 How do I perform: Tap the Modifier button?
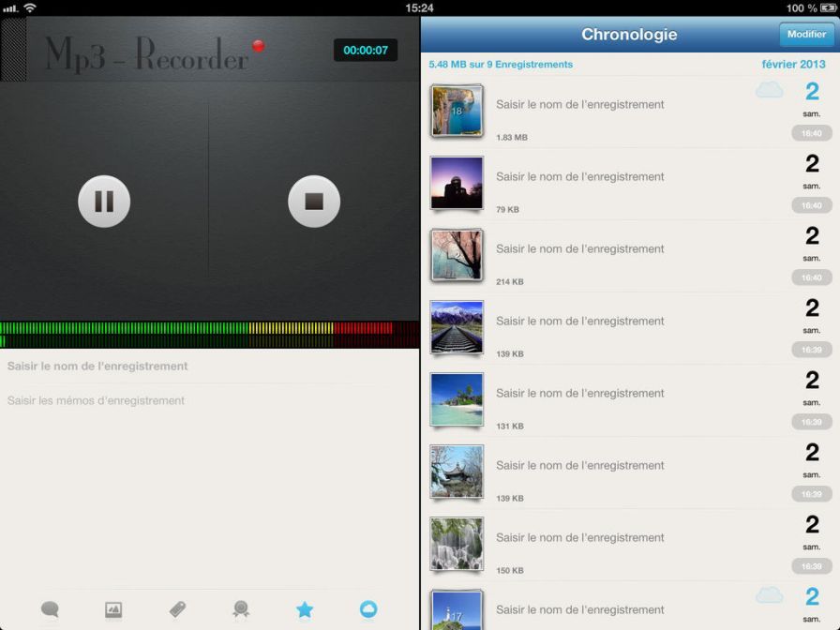pyautogui.click(x=805, y=34)
